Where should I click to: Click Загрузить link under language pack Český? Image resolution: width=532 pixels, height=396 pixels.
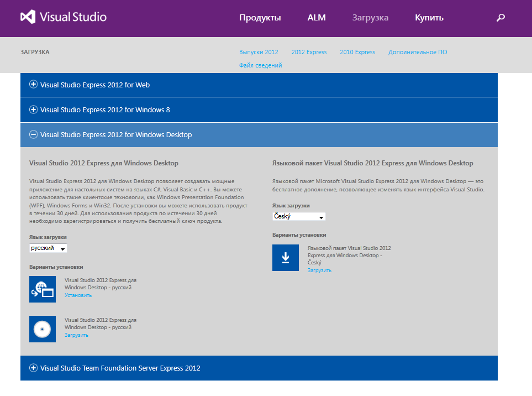point(319,270)
